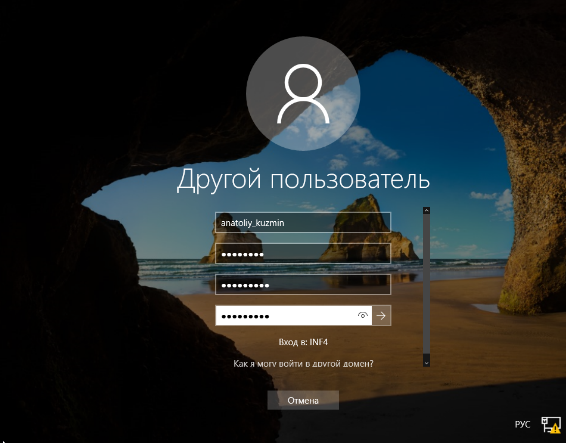Click the white active password confirmation field
The height and width of the screenshot is (443, 566).
[x=293, y=316]
